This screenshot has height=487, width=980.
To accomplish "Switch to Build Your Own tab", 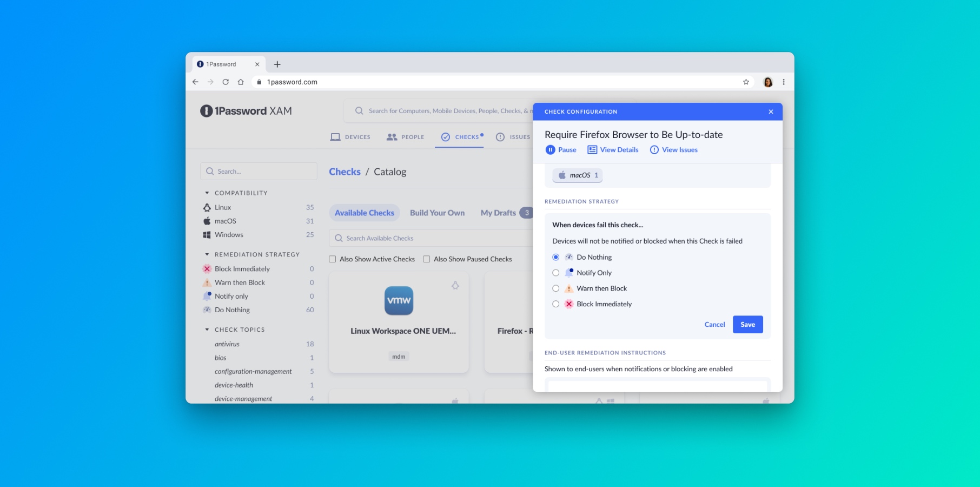I will coord(437,213).
